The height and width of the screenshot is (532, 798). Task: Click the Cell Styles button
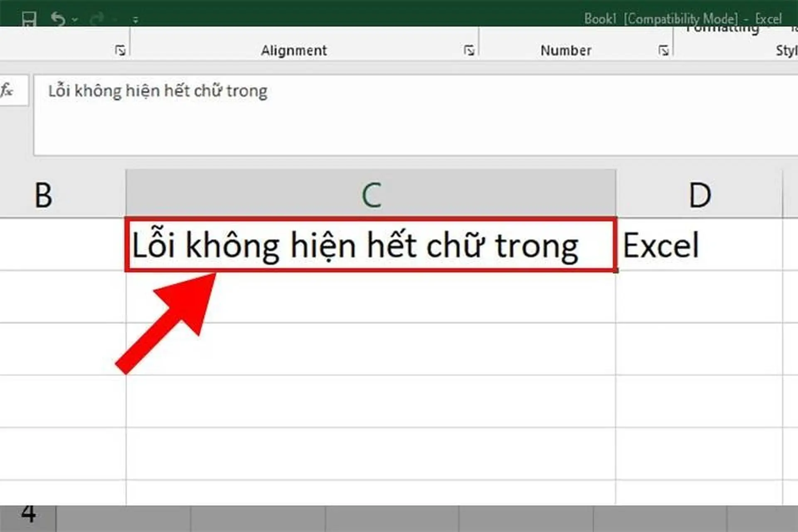coord(787,50)
